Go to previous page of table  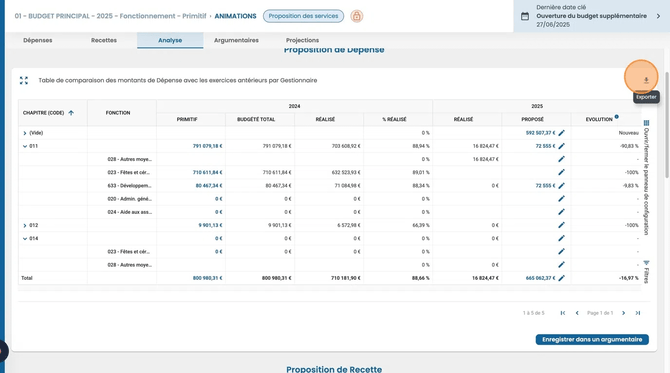577,313
